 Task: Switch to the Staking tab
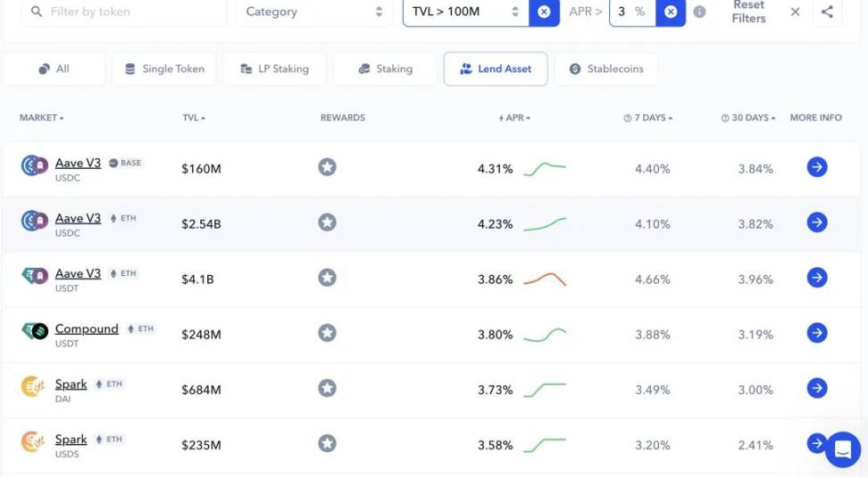pos(385,69)
